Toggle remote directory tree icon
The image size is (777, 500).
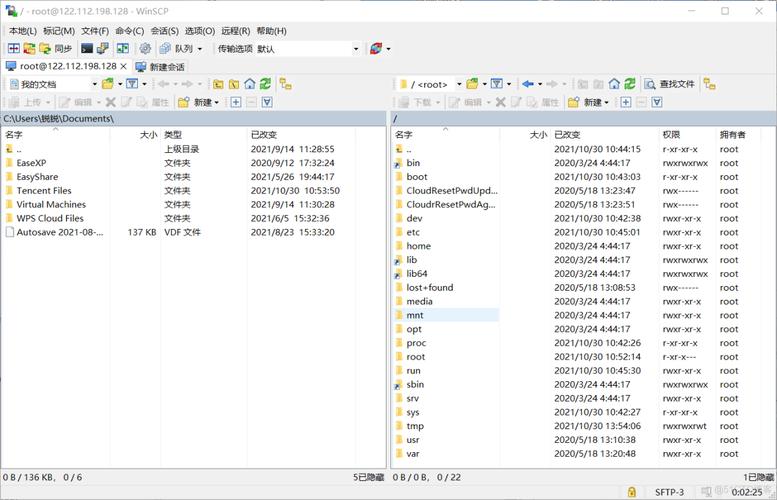pos(710,84)
